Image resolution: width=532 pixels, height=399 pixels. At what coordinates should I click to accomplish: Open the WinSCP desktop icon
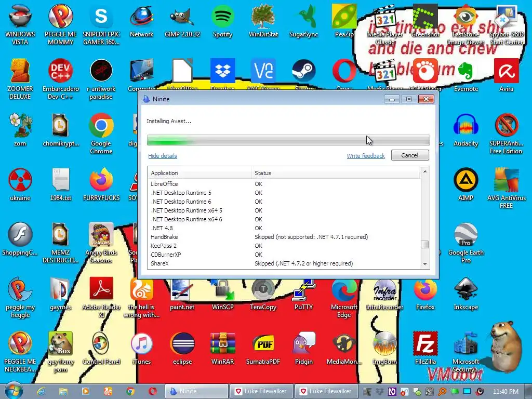[222, 294]
